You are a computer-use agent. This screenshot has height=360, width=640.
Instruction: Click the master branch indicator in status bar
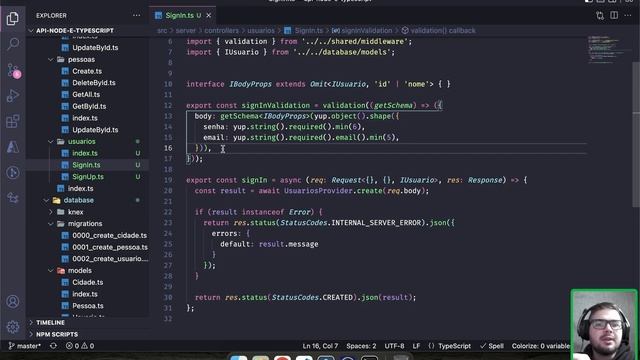coord(24,346)
